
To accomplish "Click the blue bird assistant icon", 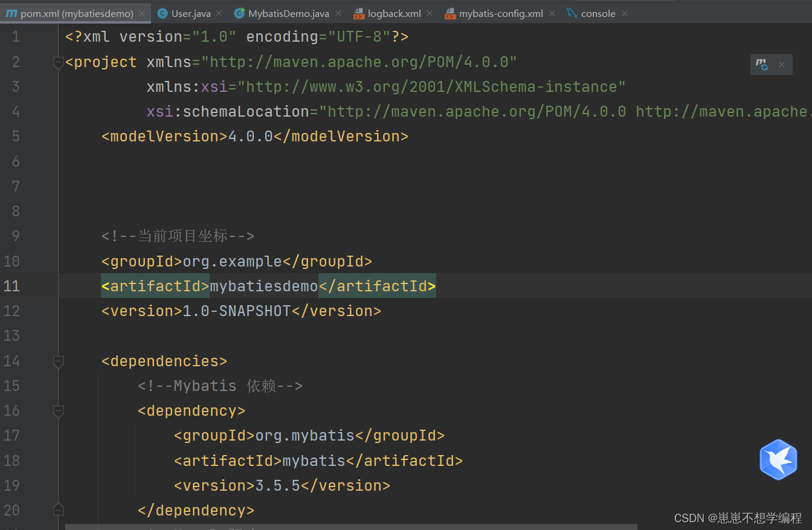I will (778, 459).
